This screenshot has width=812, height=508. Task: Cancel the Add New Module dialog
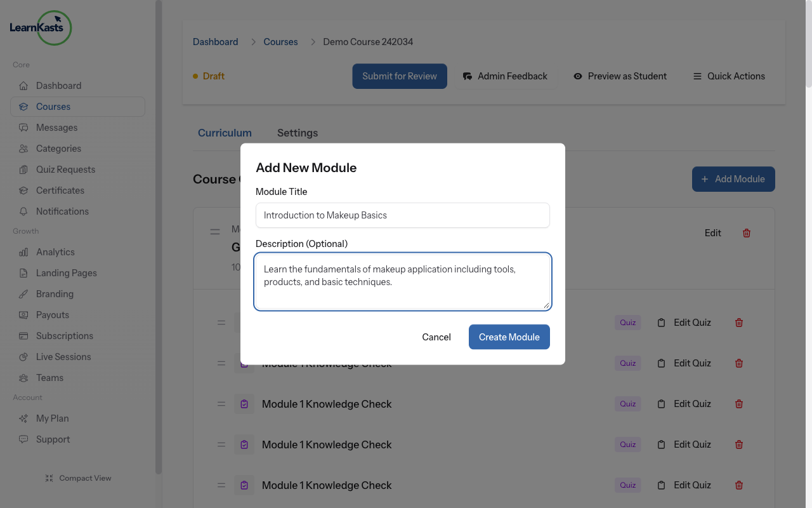436,337
